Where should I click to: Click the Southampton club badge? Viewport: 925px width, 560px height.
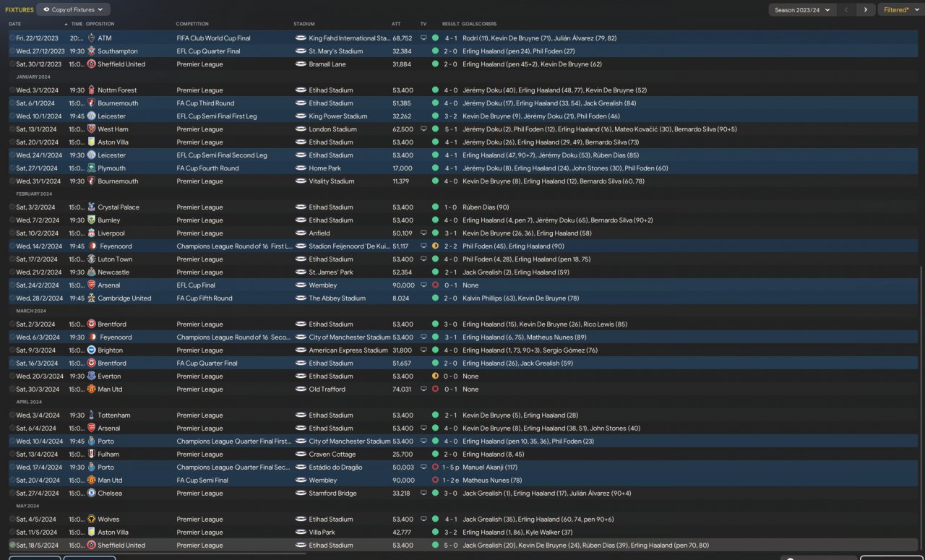click(91, 51)
